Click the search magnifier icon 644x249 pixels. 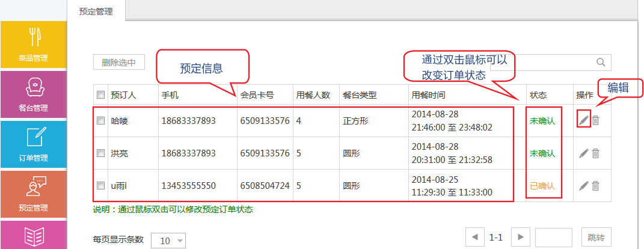pyautogui.click(x=600, y=62)
